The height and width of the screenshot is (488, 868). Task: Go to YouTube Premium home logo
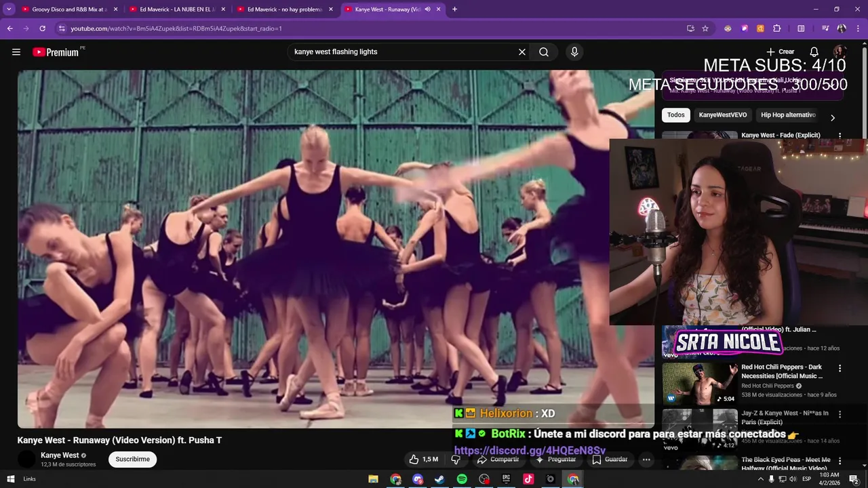pos(56,52)
